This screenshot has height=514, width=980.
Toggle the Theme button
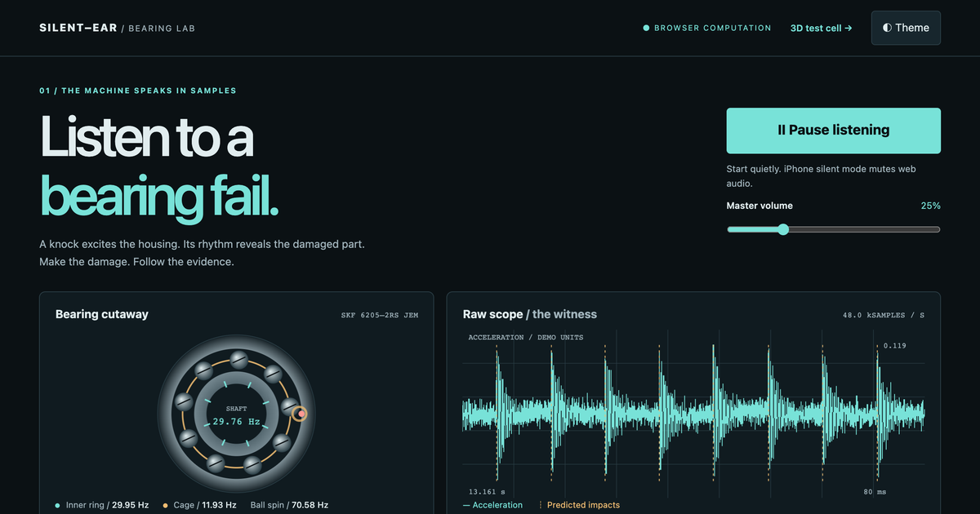click(x=906, y=28)
